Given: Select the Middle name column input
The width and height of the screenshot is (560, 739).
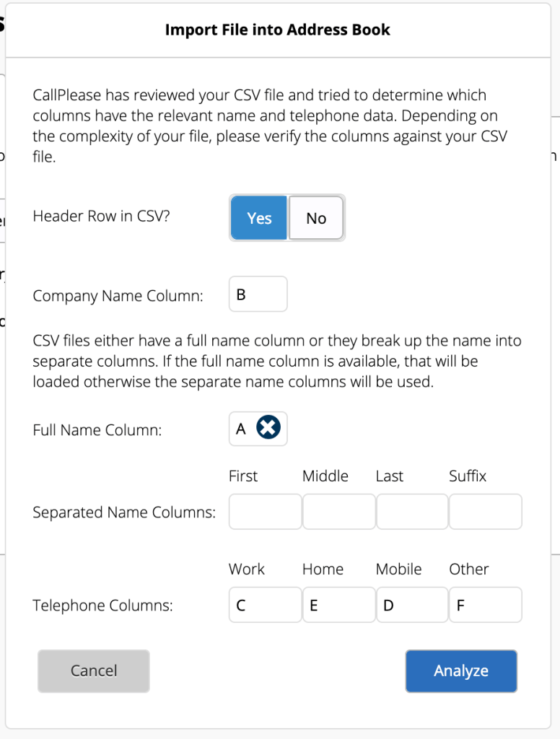Looking at the screenshot, I should coord(338,512).
